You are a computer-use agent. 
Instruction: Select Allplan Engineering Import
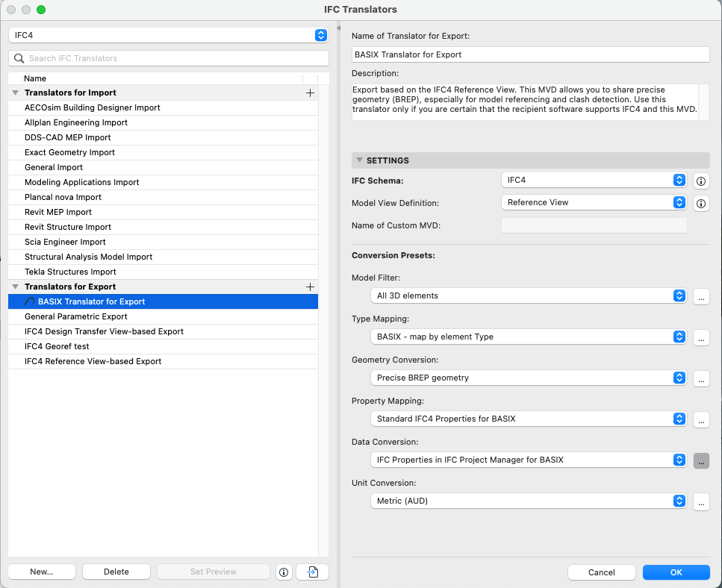[163, 122]
